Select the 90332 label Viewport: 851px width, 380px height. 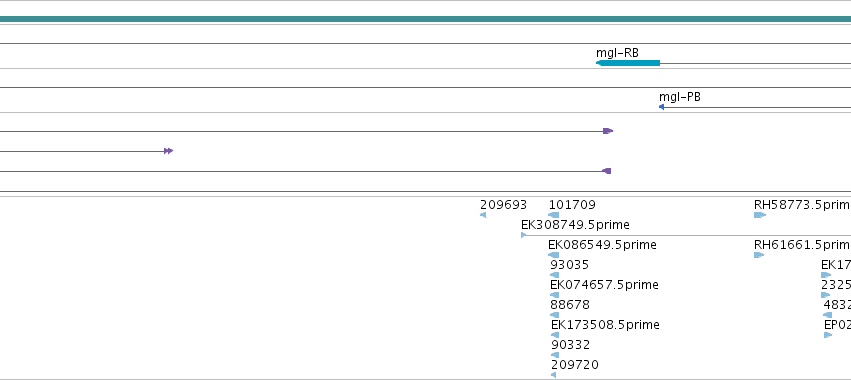pos(570,345)
